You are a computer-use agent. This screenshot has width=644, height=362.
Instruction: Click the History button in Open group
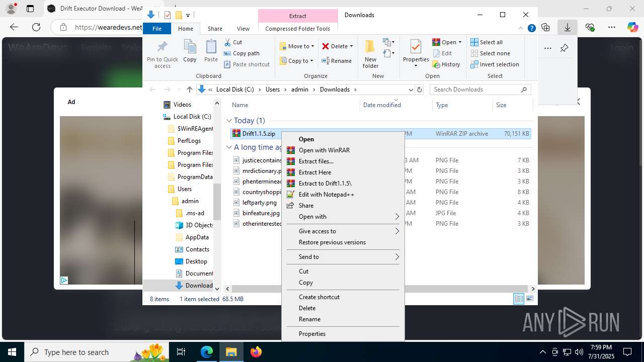point(446,64)
